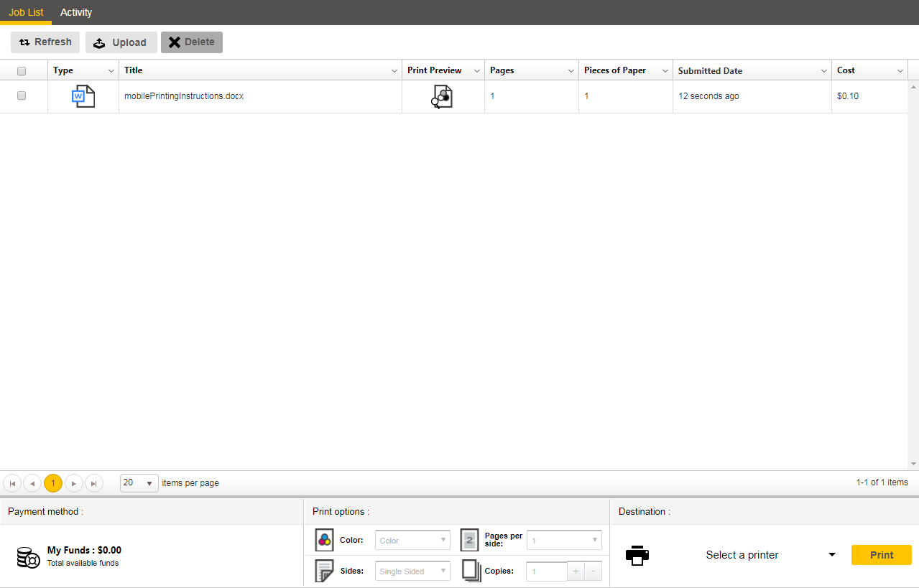
Task: Increase copies with the plus stepper
Action: [576, 571]
